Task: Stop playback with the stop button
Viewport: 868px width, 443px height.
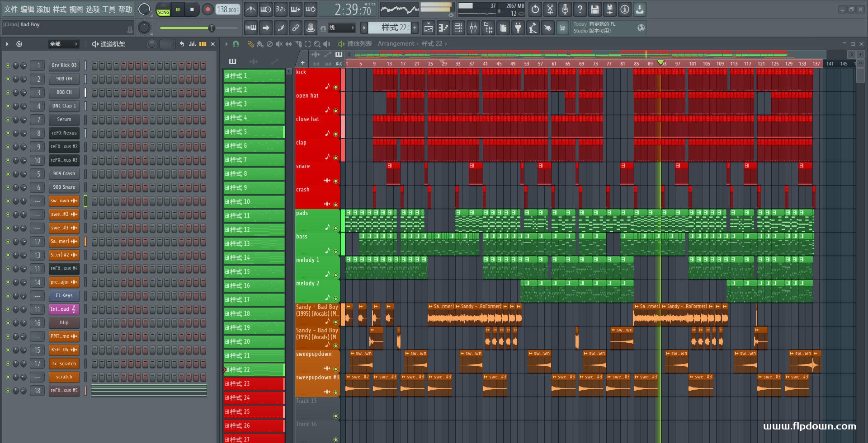Action: click(192, 9)
